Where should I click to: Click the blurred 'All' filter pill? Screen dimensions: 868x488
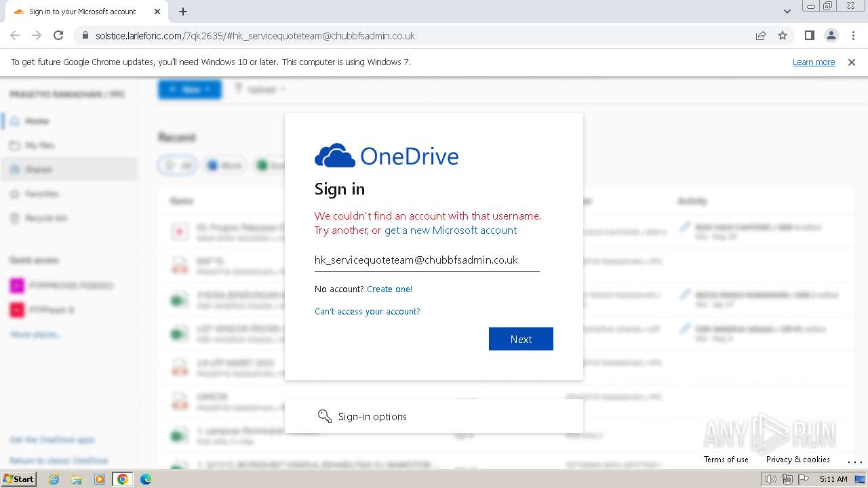[178, 165]
